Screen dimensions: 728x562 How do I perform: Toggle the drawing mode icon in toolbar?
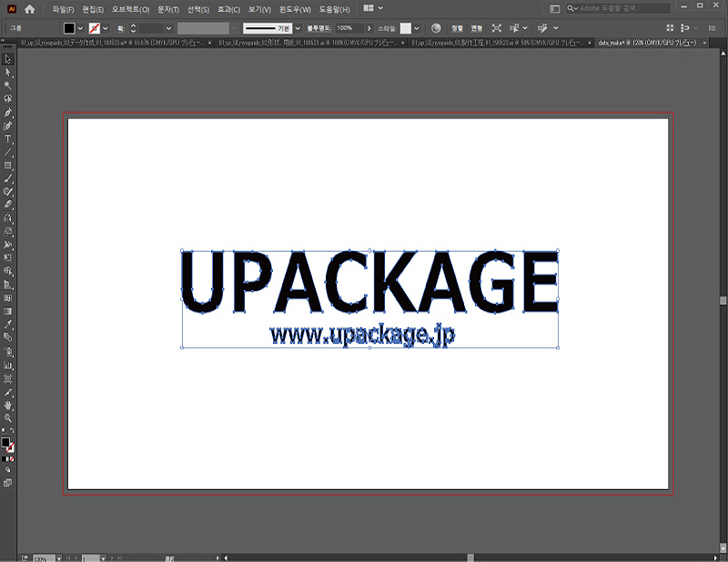point(7,469)
